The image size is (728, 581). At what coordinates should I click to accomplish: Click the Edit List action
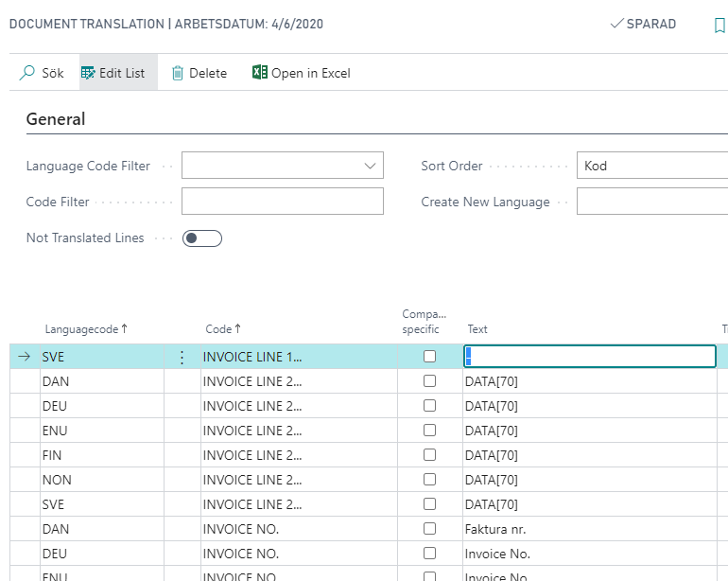(x=118, y=73)
